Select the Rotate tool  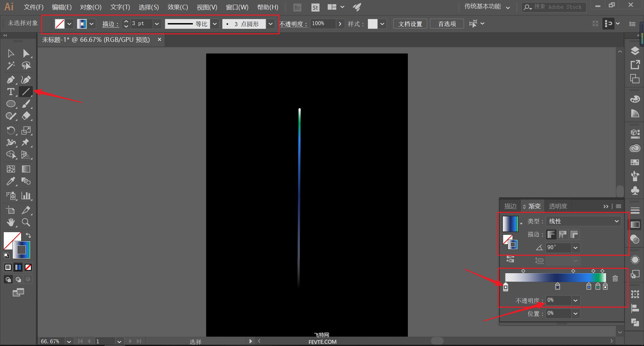click(x=11, y=130)
